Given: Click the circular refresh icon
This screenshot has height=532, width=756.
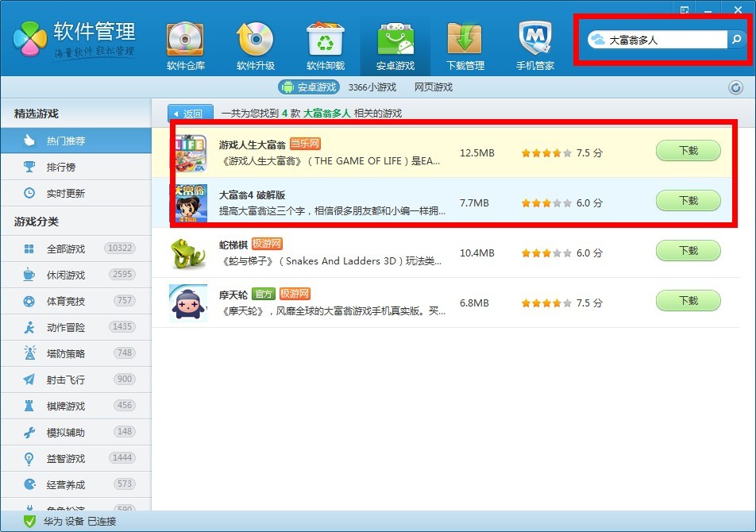Looking at the screenshot, I should coord(735,87).
